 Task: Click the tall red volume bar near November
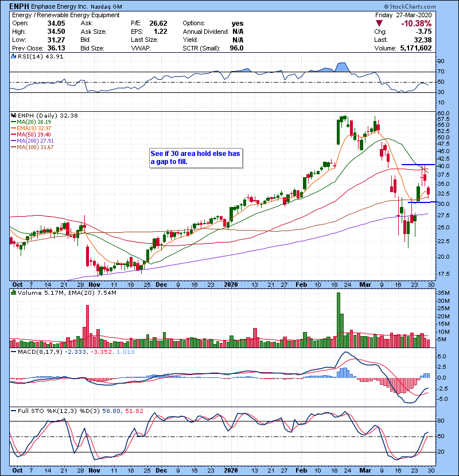click(87, 326)
